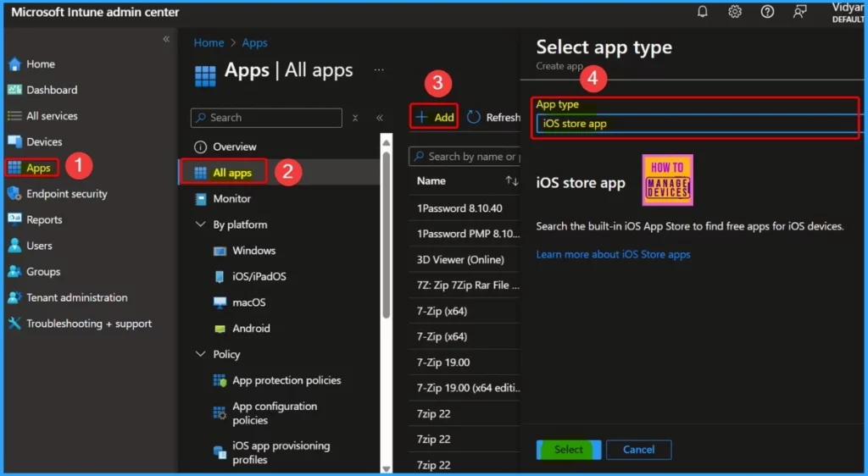The image size is (868, 476).
Task: Go to Devices in left navigation
Action: [44, 141]
